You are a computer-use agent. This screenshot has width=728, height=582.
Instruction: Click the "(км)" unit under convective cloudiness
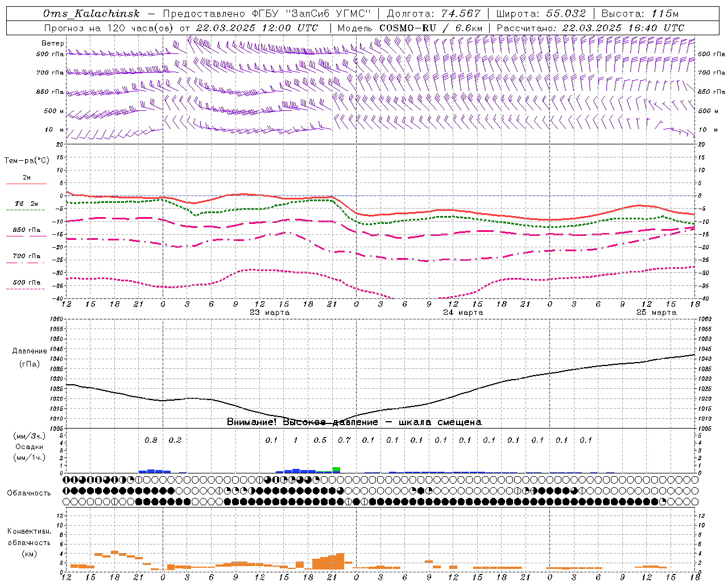click(x=30, y=553)
